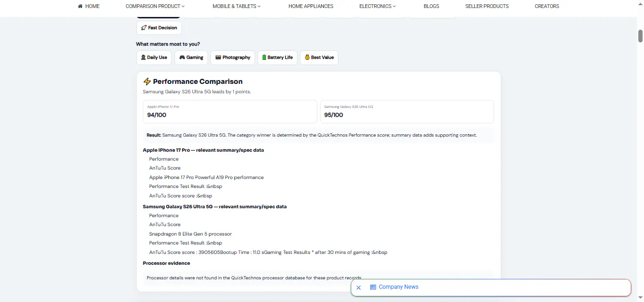Viewport: 644px width, 302px height.
Task: Click the "Performance Comparison" heading text
Action: coord(198,82)
